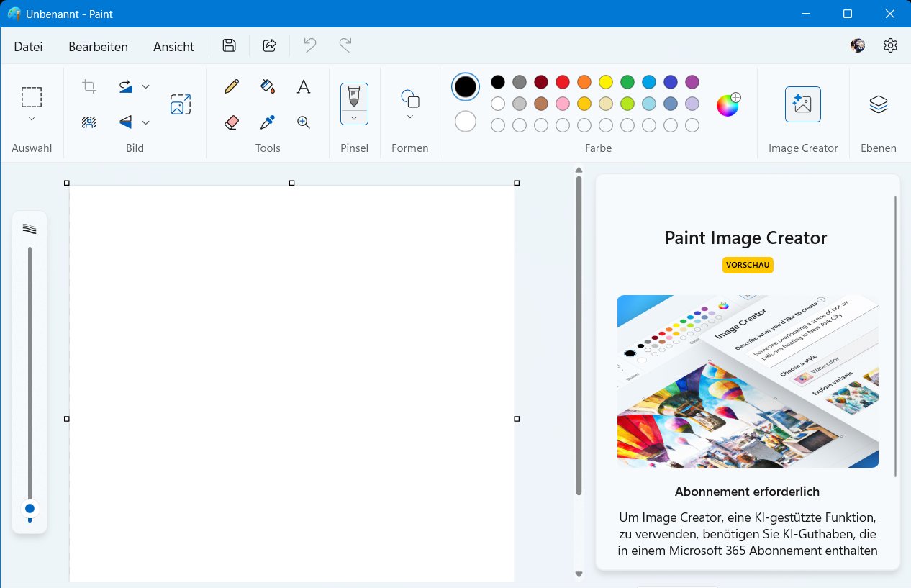Pick the red color swatch
911x588 pixels.
coord(563,82)
